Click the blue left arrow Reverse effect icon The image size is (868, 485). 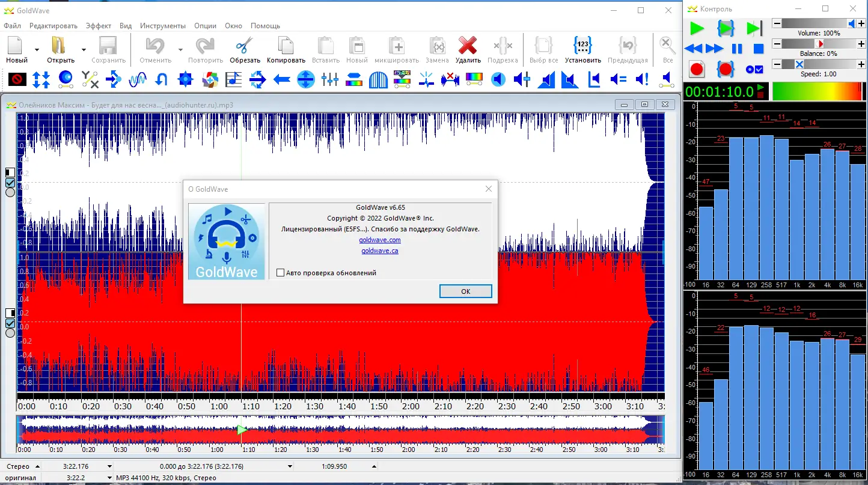pyautogui.click(x=282, y=79)
